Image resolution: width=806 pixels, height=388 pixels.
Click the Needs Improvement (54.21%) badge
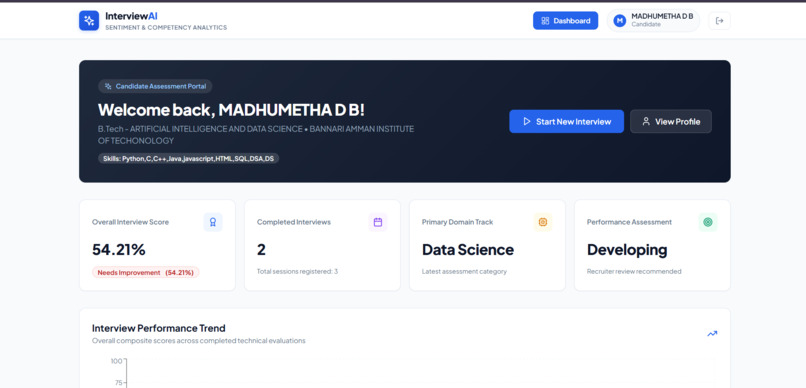click(x=145, y=272)
